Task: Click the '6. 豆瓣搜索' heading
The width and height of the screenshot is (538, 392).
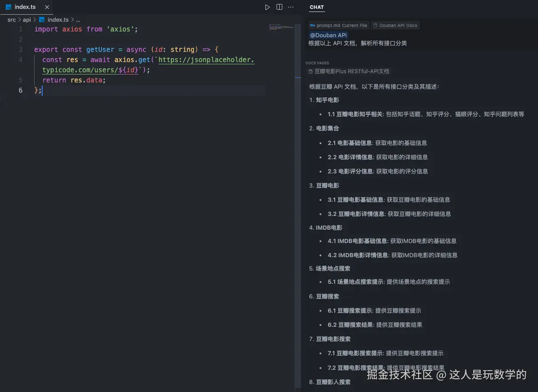Action: 324,296
